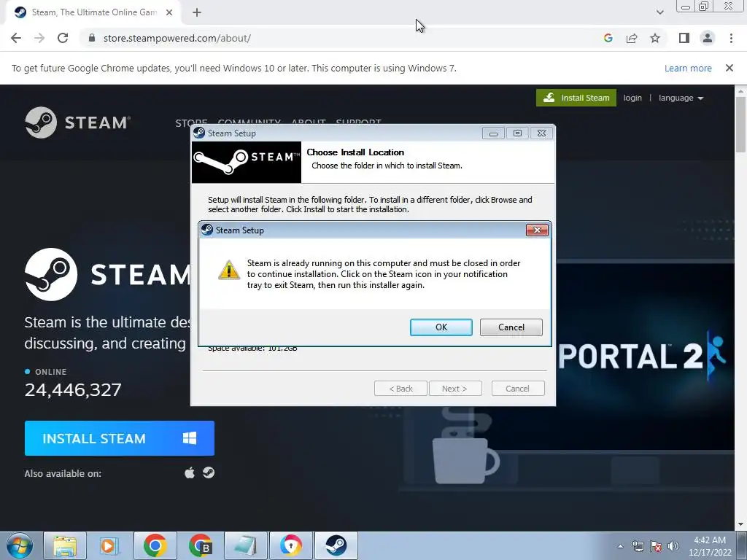Viewport: 747px width, 560px height.
Task: Click the SteamOS icon next to Apple icon
Action: click(209, 472)
